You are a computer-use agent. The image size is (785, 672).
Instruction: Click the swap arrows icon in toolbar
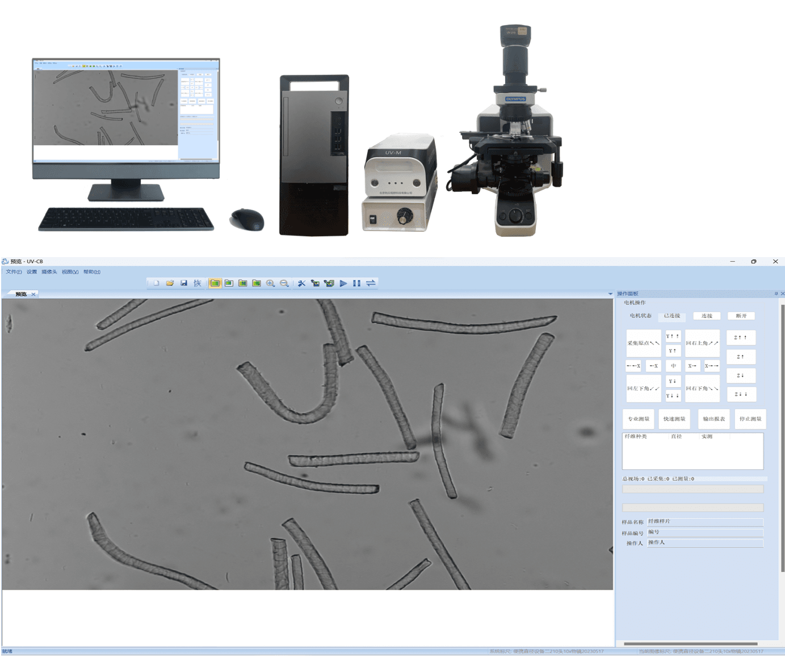(371, 283)
